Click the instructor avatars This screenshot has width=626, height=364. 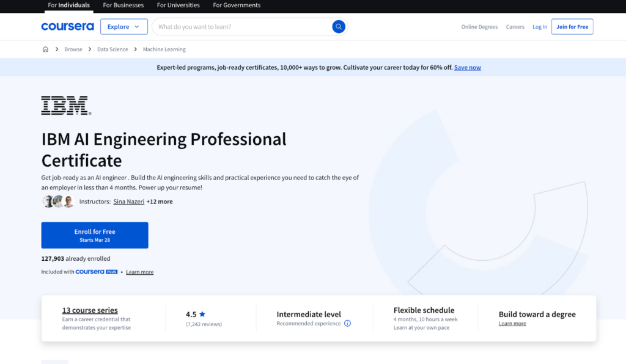58,202
